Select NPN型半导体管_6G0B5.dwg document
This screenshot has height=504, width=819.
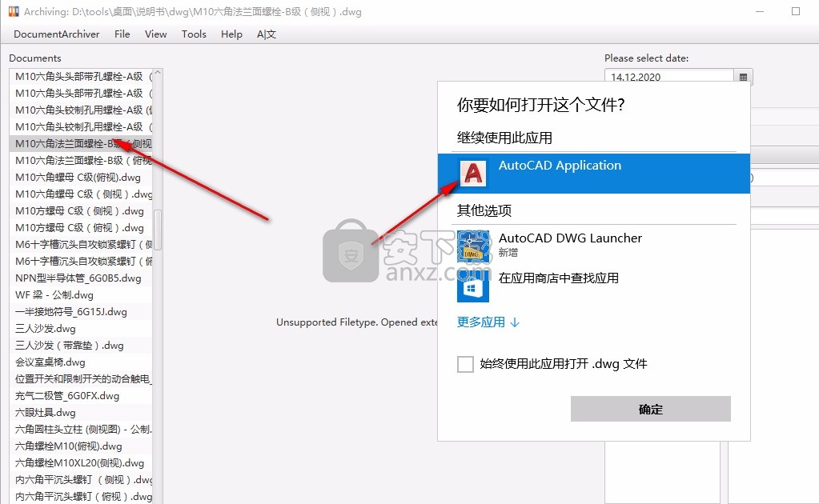(81, 278)
